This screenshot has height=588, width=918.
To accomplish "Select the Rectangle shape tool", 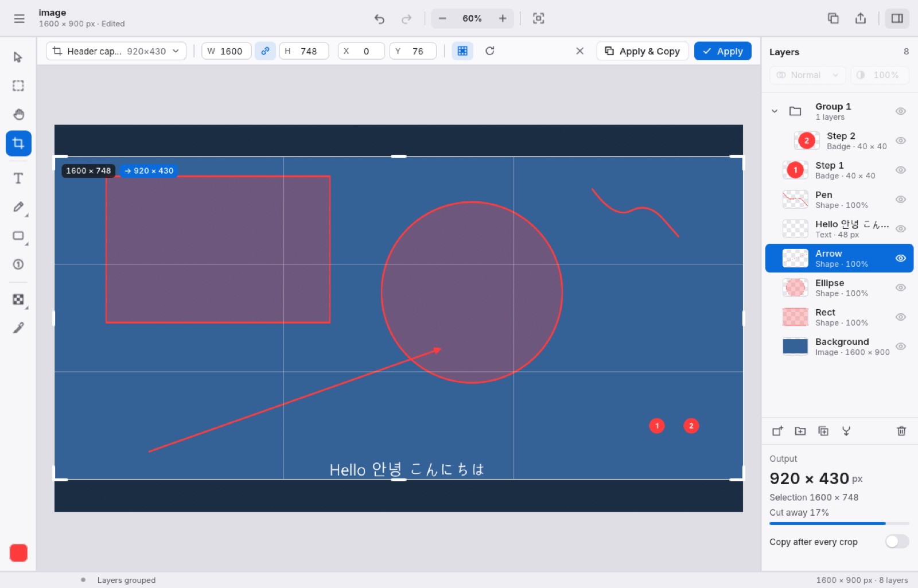I will tap(18, 236).
